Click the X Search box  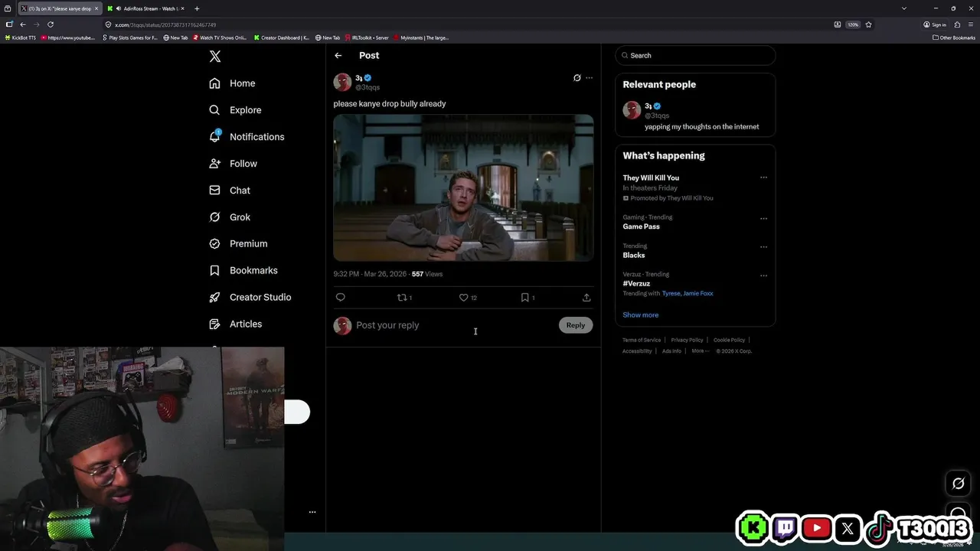click(695, 55)
